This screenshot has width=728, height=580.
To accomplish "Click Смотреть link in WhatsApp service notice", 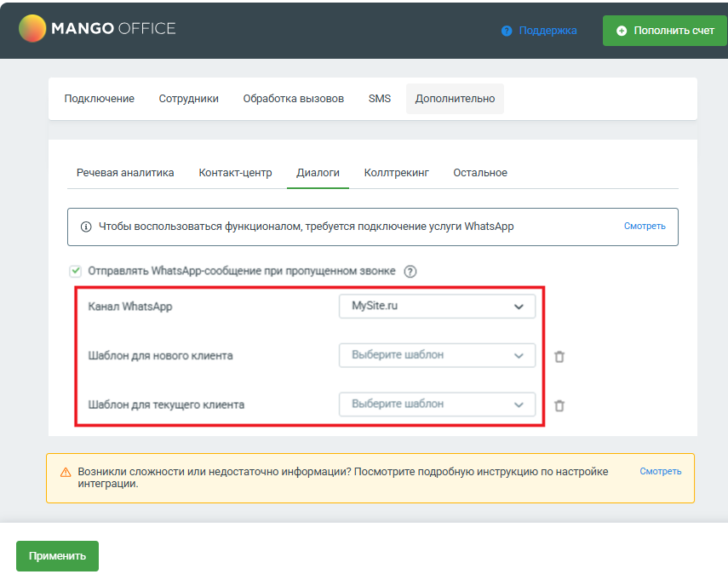I will (645, 227).
